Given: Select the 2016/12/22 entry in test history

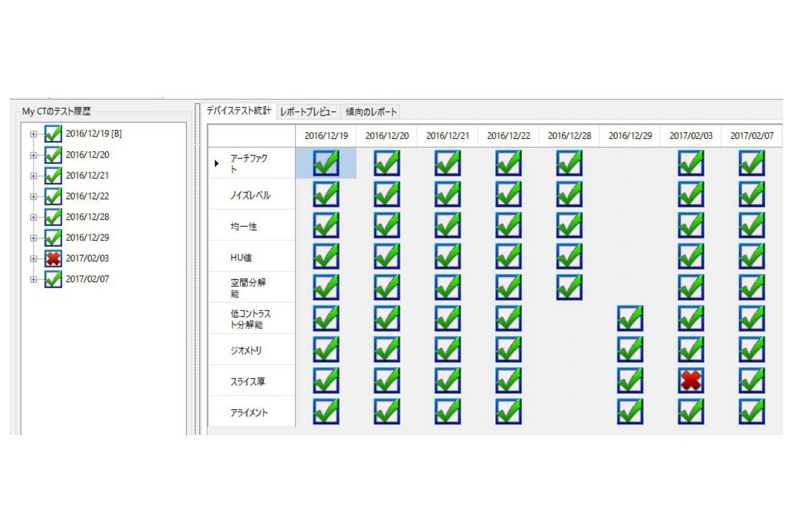Looking at the screenshot, I should pyautogui.click(x=87, y=196).
